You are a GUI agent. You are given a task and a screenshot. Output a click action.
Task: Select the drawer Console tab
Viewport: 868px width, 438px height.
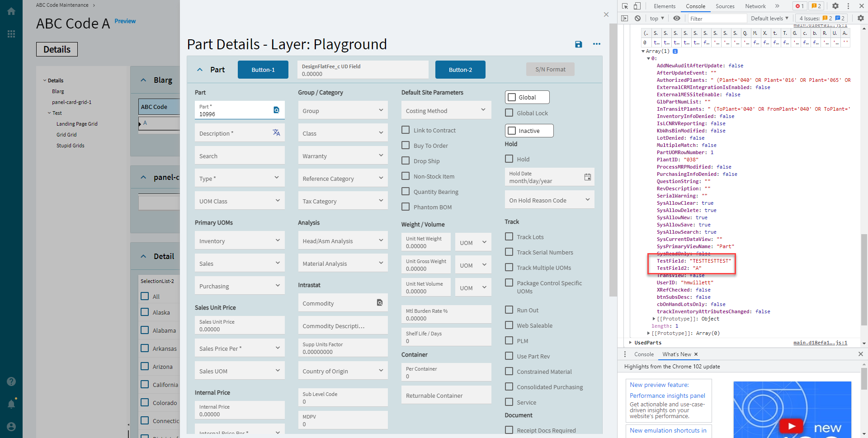tap(644, 354)
